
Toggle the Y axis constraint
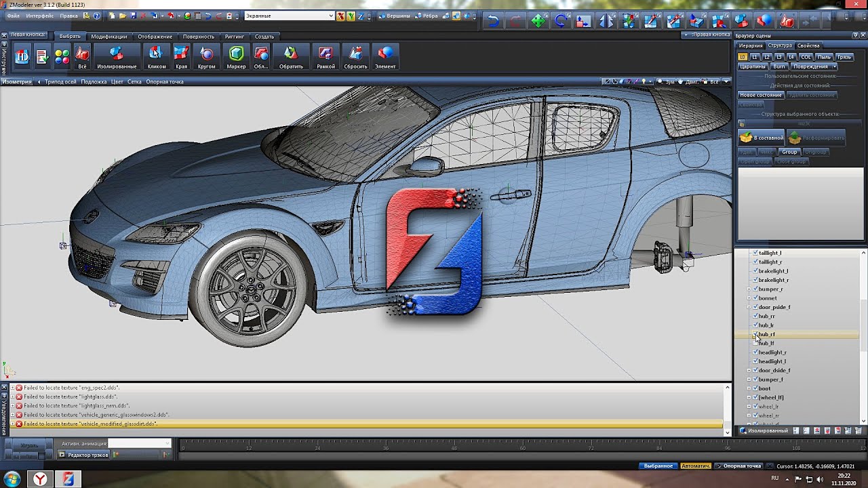tap(351, 16)
